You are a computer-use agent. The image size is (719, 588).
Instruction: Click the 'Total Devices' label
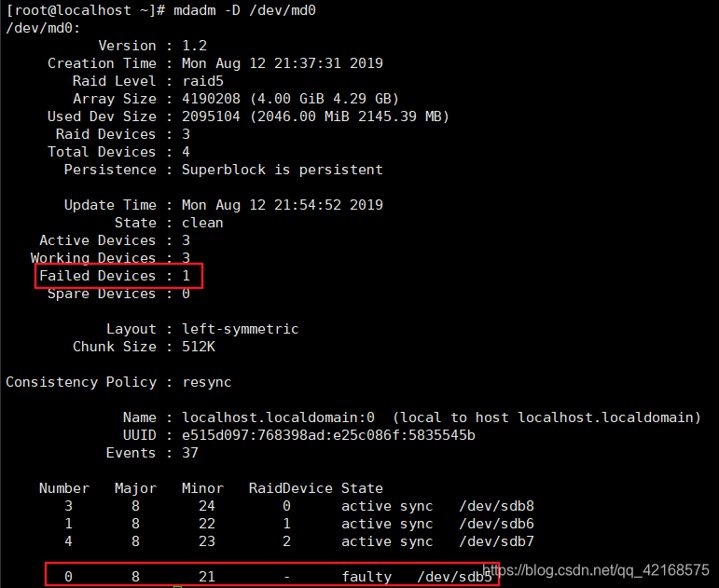point(102,152)
